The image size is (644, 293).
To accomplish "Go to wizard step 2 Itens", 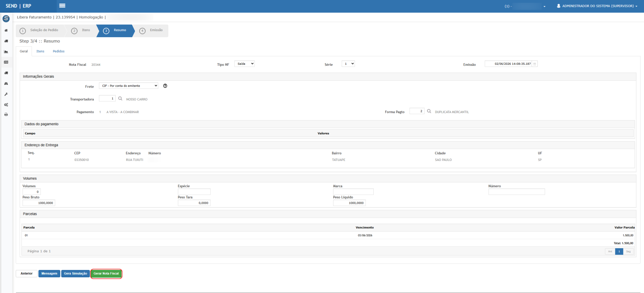I will pos(81,30).
